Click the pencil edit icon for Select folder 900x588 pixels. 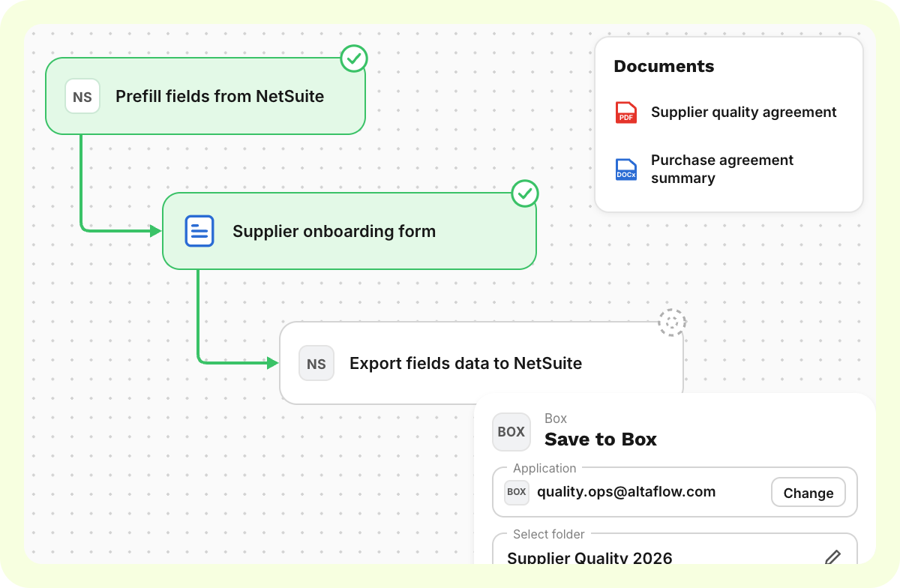point(832,557)
